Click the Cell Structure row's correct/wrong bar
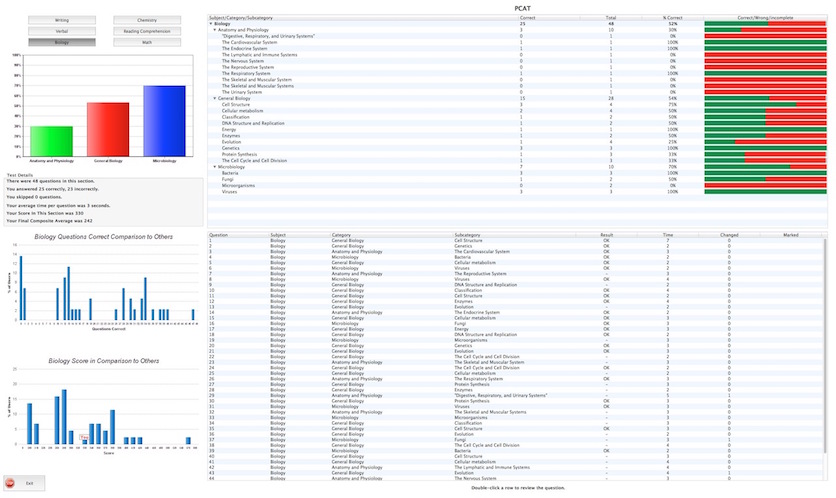The width and height of the screenshot is (836, 498). [766, 105]
